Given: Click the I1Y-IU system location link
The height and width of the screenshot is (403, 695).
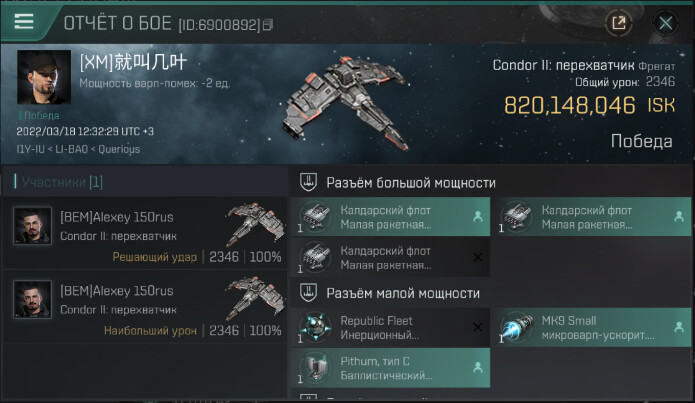Looking at the screenshot, I should 30,149.
